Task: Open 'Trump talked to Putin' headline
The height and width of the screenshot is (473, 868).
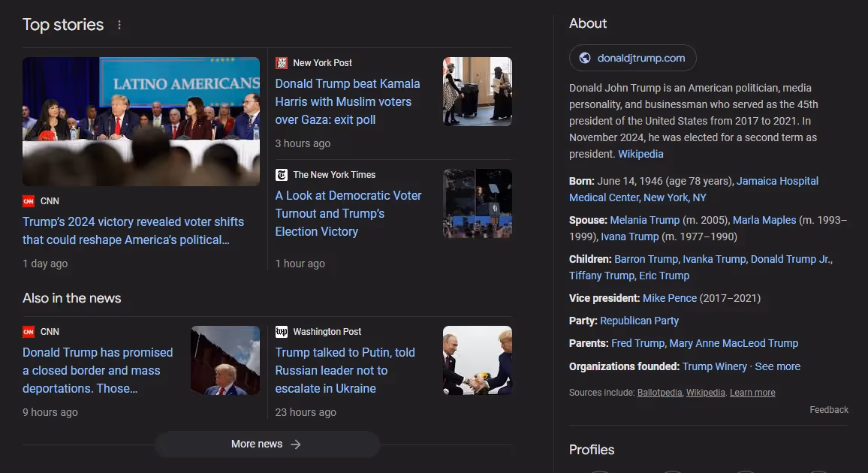Action: [x=345, y=371]
